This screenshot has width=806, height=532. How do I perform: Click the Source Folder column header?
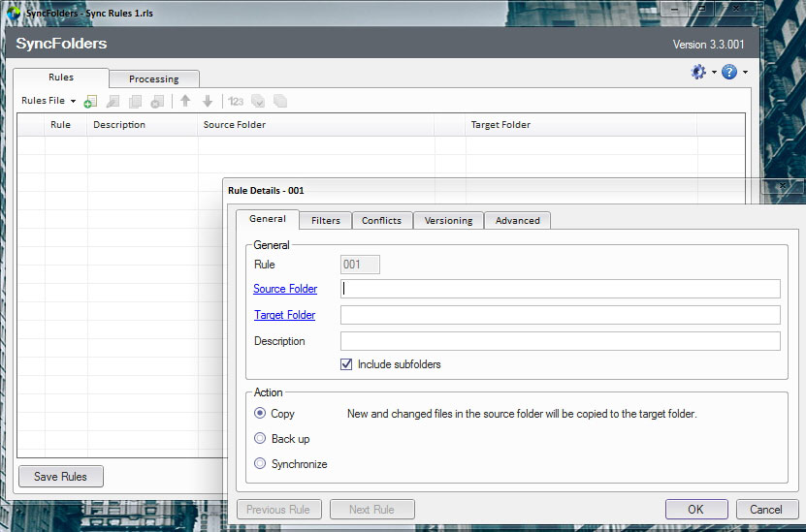point(315,125)
